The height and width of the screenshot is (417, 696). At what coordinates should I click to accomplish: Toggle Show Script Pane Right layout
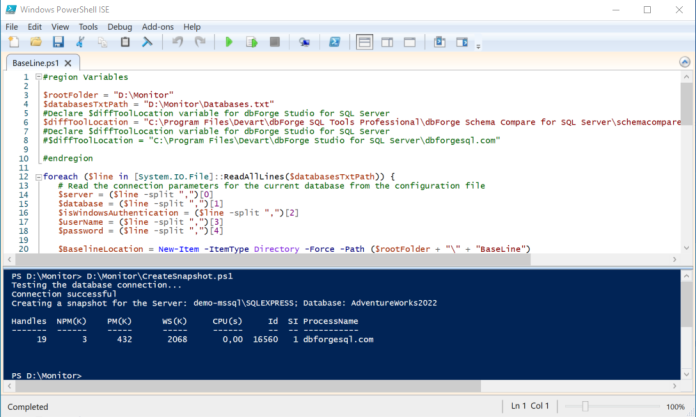coord(387,42)
